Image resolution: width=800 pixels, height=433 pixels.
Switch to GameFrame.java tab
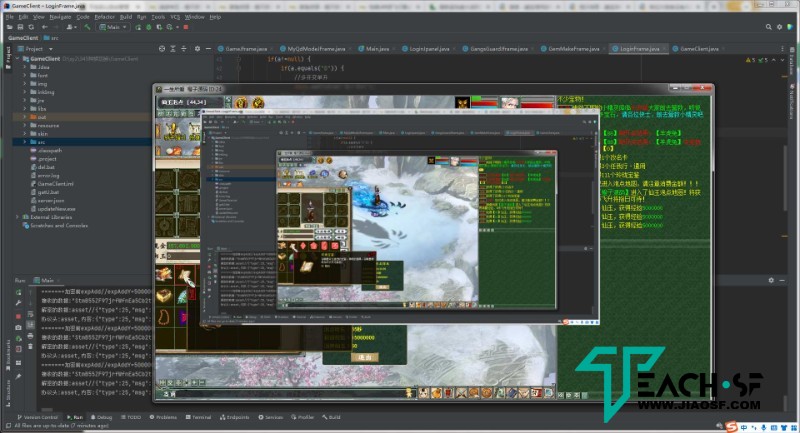[x=245, y=49]
